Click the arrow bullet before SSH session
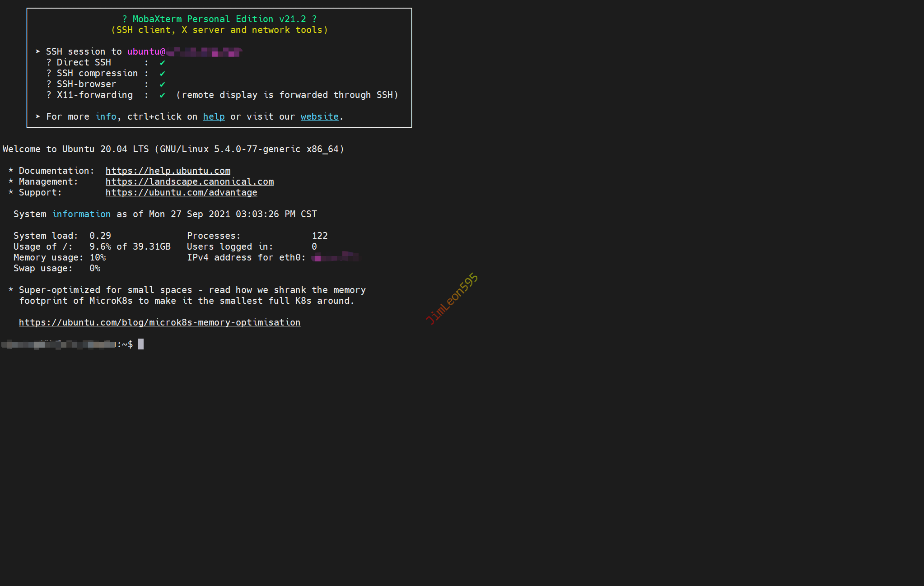The height and width of the screenshot is (586, 924). tap(38, 51)
